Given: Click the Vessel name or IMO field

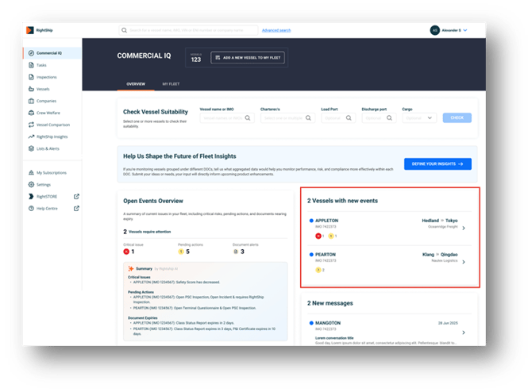Looking at the screenshot, I should pos(226,117).
